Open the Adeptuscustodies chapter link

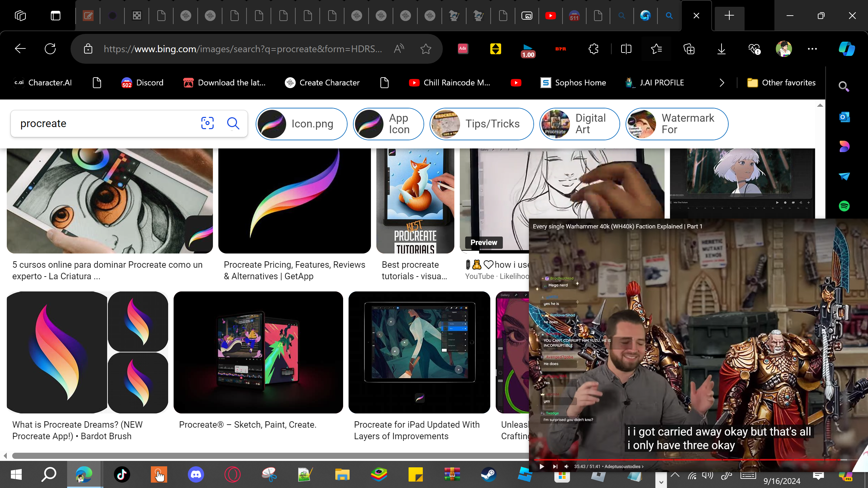[x=624, y=467]
